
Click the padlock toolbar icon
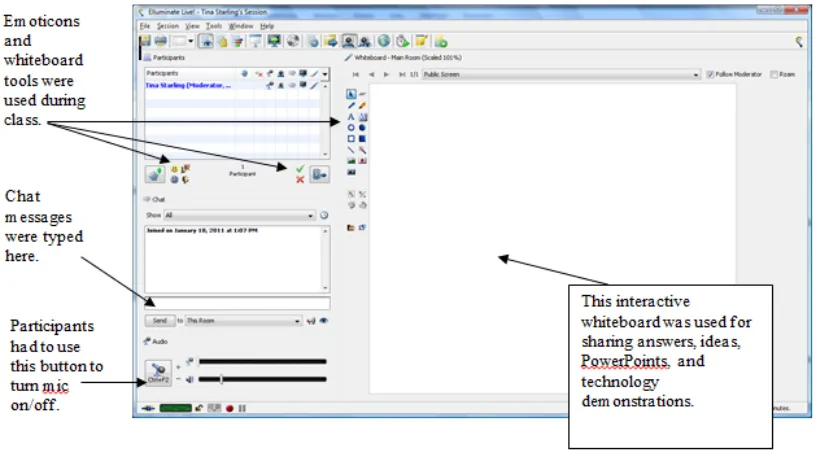(x=223, y=41)
